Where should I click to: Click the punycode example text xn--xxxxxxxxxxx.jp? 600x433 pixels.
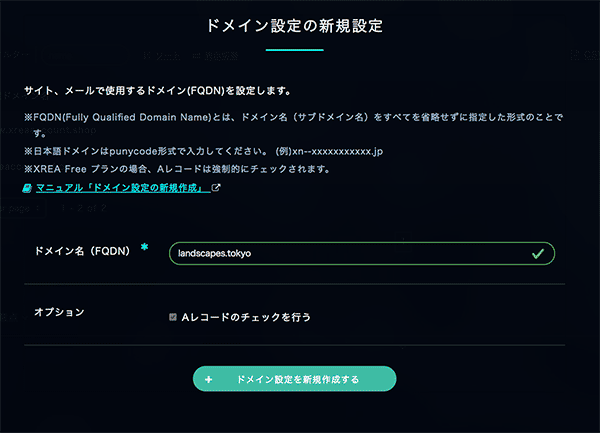coord(338,151)
